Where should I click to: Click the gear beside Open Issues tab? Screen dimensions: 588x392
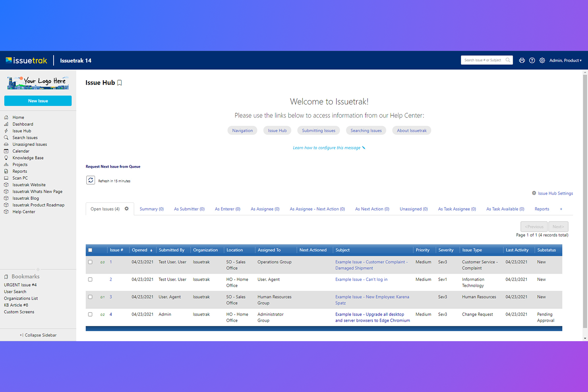[127, 209]
